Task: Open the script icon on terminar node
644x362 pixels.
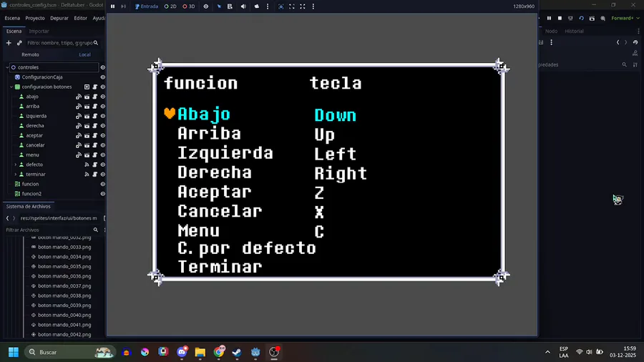Action: pyautogui.click(x=95, y=175)
